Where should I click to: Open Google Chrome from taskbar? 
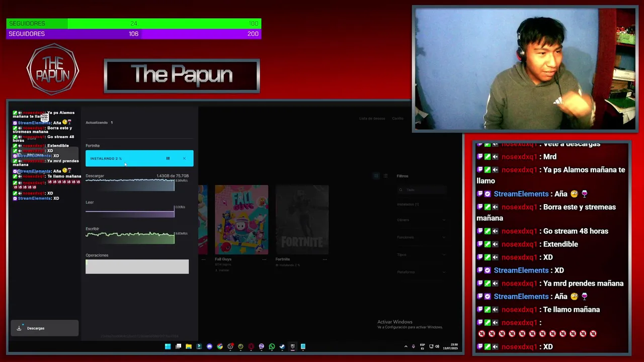(x=220, y=346)
